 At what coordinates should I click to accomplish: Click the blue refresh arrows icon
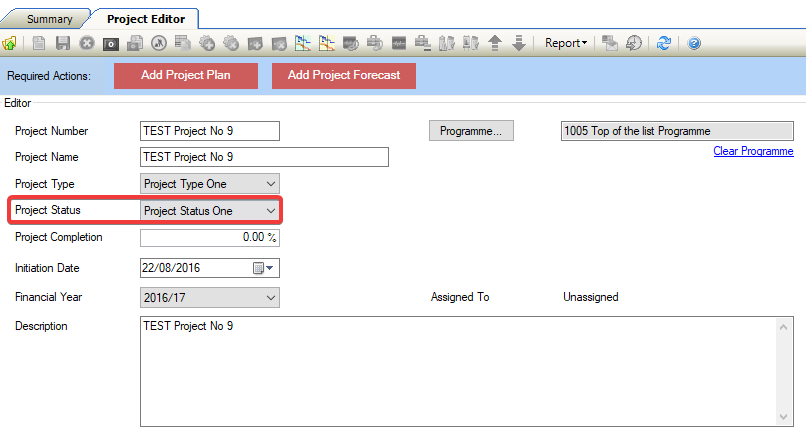(664, 43)
